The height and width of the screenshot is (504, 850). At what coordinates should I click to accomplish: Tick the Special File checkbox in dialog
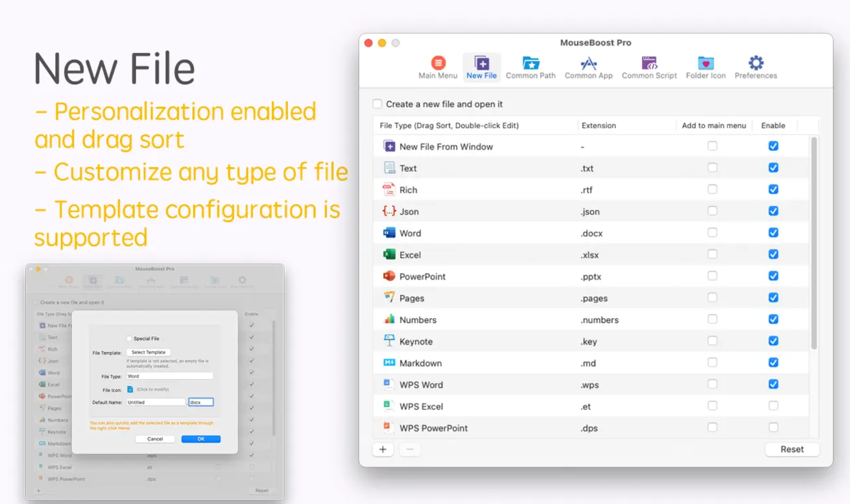tap(129, 338)
